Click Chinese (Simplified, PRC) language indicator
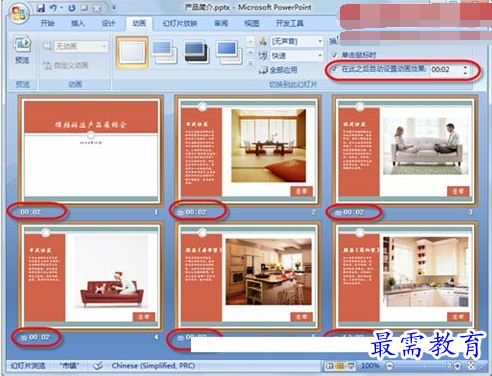Viewport: 492px width, 376px height. pyautogui.click(x=153, y=366)
